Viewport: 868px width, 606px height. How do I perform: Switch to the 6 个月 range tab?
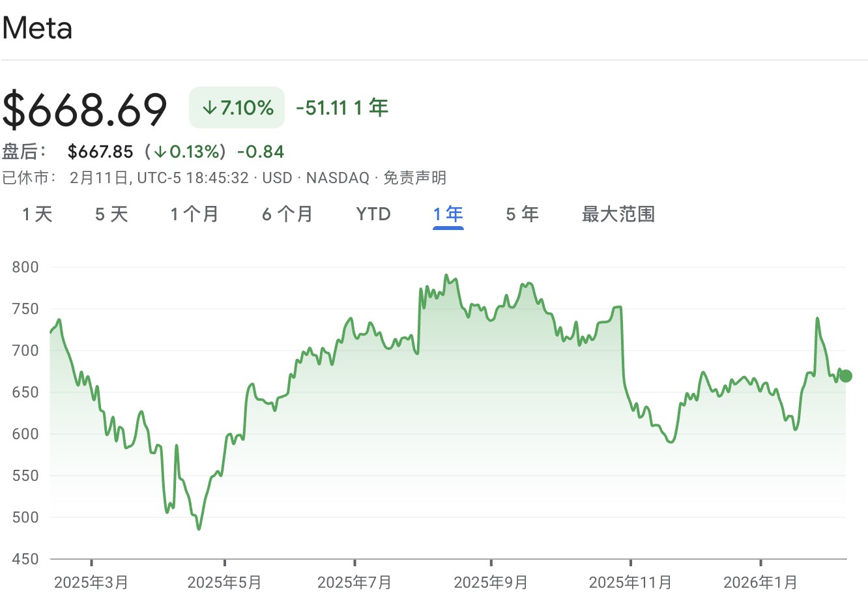(287, 214)
